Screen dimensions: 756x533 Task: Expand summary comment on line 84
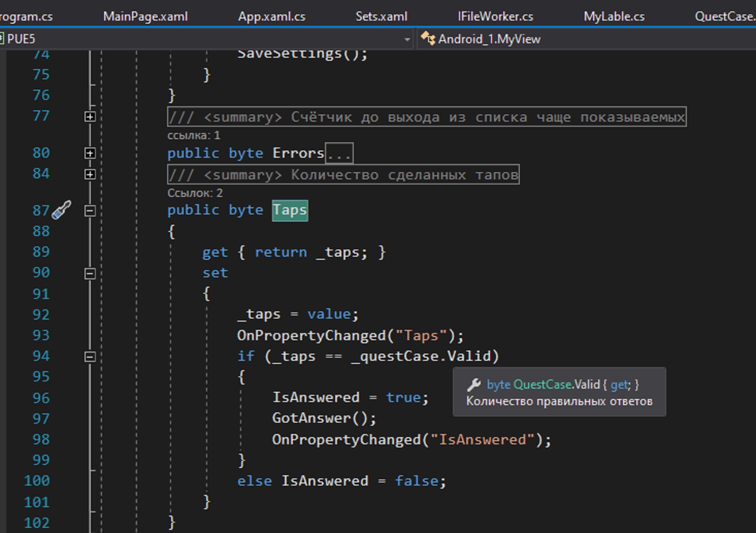pos(90,174)
